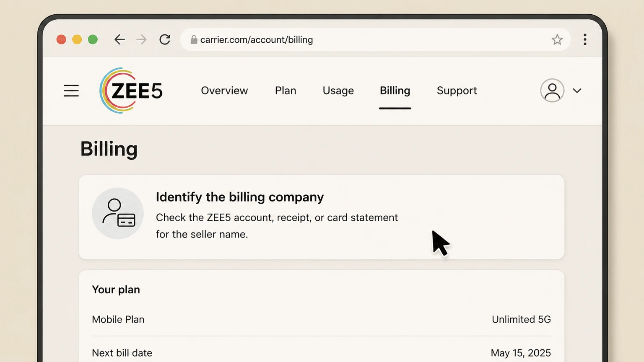The height and width of the screenshot is (362, 644).
Task: Open the hamburger menu
Action: [x=71, y=90]
